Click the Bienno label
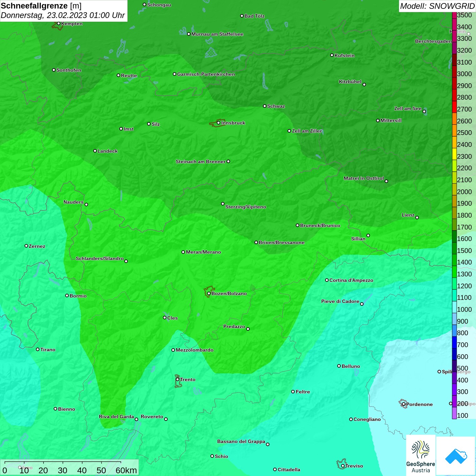This screenshot has width=476, height=476. 67,409
